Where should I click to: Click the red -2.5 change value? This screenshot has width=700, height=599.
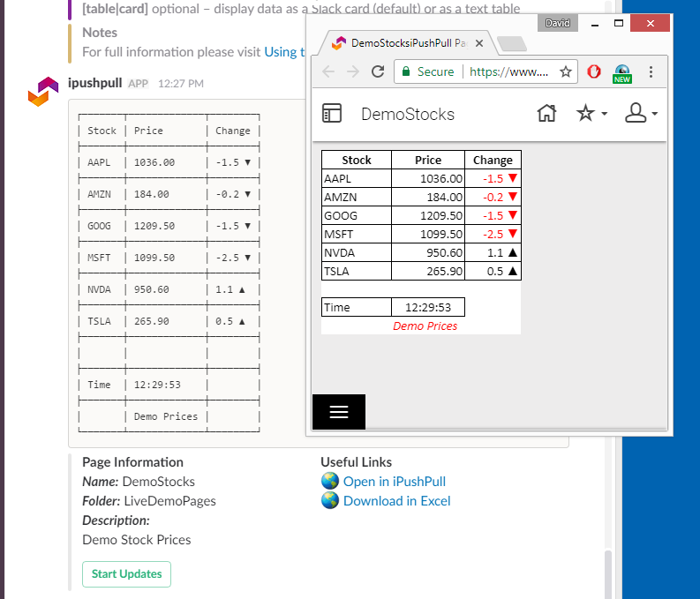pyautogui.click(x=493, y=234)
